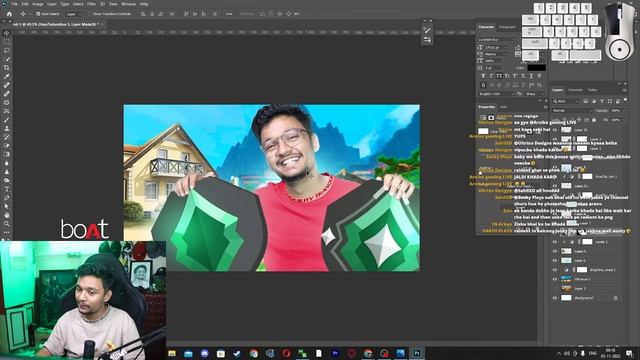Viewport: 640px width, 360px height.
Task: Select the Move tool in the toolbar
Action: pyautogui.click(x=7, y=33)
